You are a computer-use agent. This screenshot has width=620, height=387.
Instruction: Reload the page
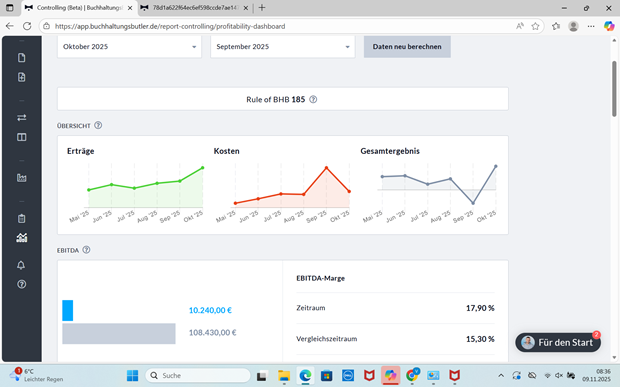(27, 26)
